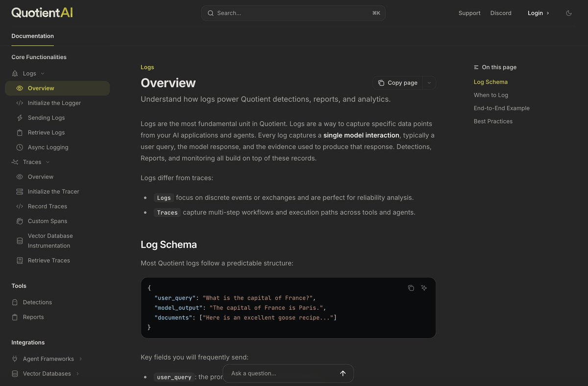
Task: Click the Ask AI sparkle icon in code block
Action: pos(424,288)
